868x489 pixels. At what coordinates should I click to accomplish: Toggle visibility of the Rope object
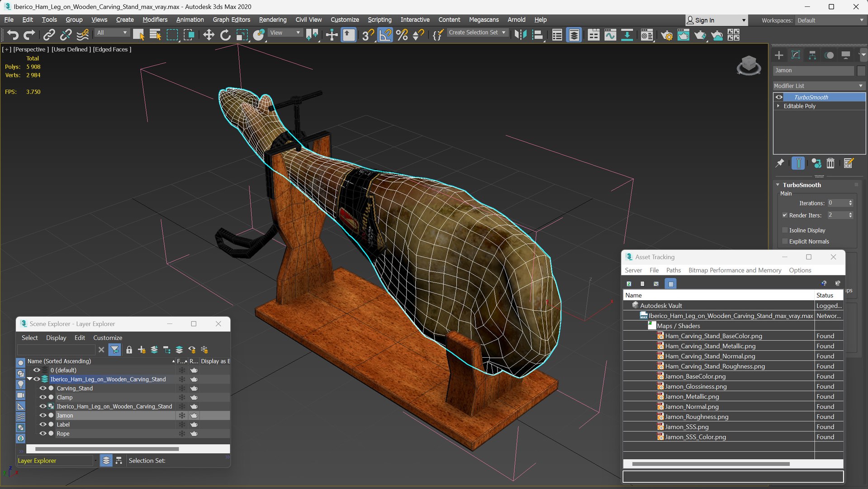(x=43, y=433)
